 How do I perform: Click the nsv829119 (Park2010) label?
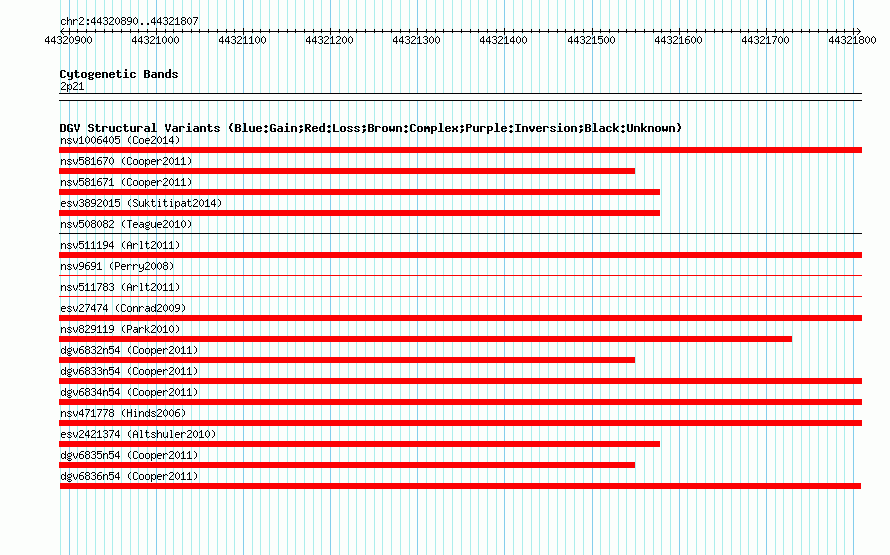tap(120, 329)
